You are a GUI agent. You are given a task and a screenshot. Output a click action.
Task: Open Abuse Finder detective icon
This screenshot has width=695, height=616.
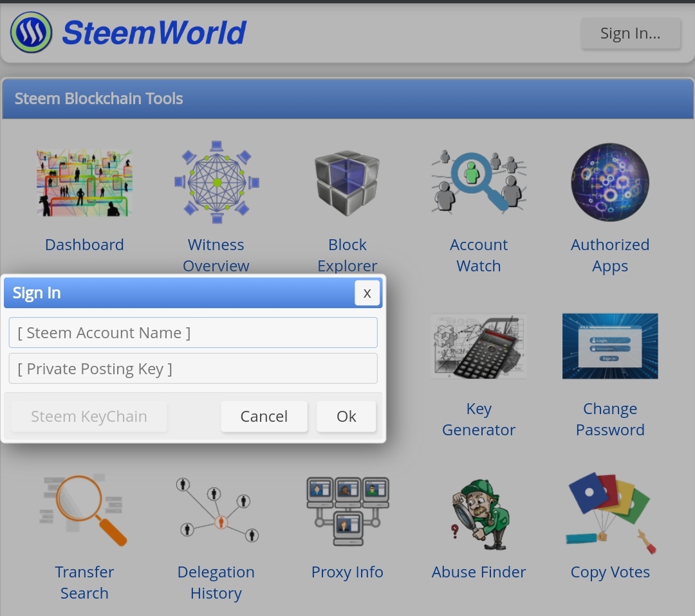click(x=479, y=514)
